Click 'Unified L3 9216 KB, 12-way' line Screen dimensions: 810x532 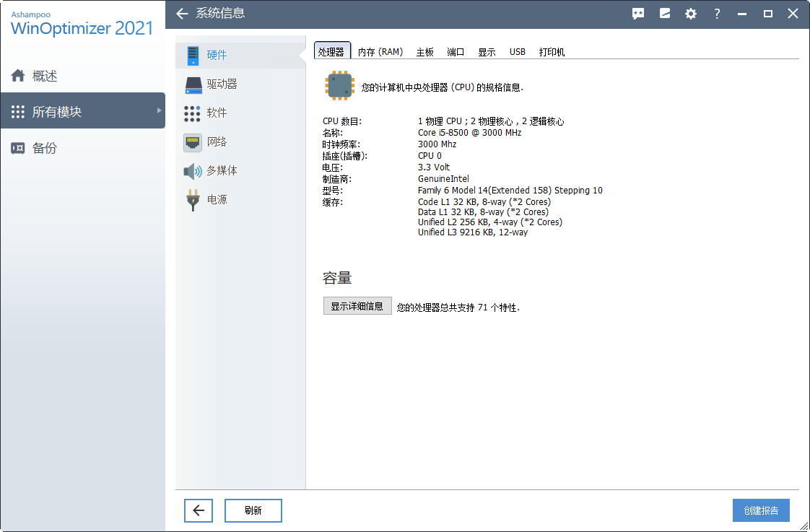click(x=473, y=232)
